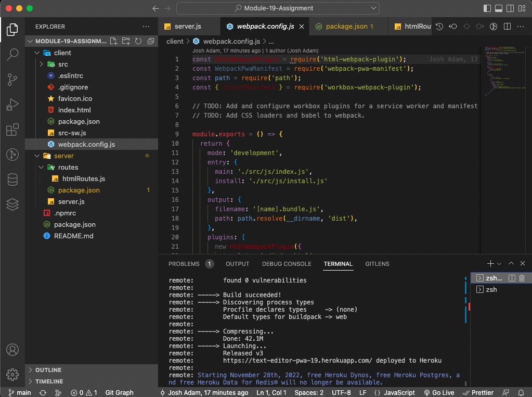Screen dimensions: 532x397
Task: Create a new terminal with the plus icon
Action: (489, 263)
